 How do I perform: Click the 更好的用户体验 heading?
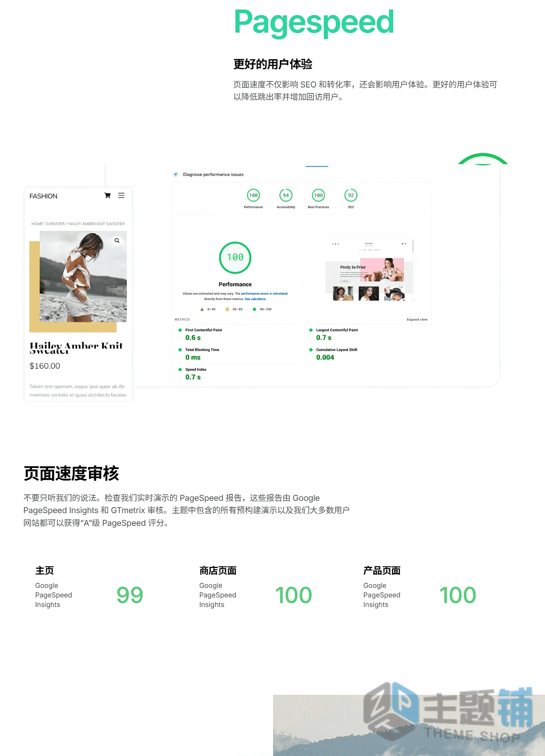(x=273, y=64)
